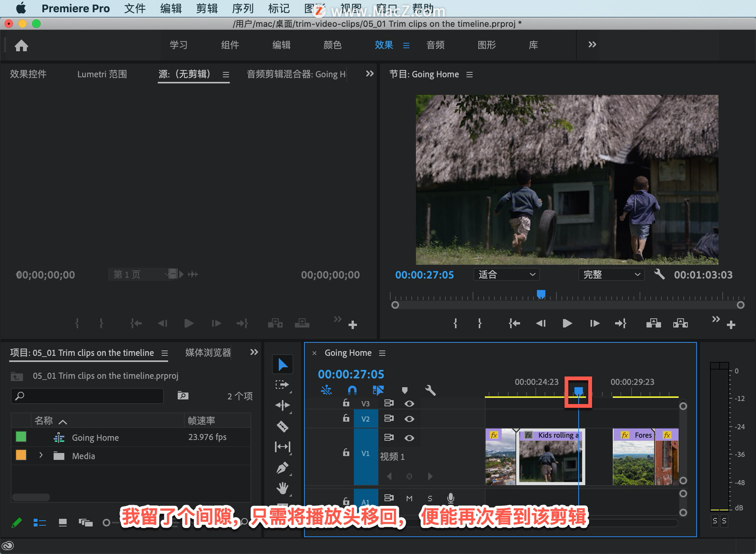Play the program monitor sequence
The image size is (756, 554).
click(x=567, y=323)
